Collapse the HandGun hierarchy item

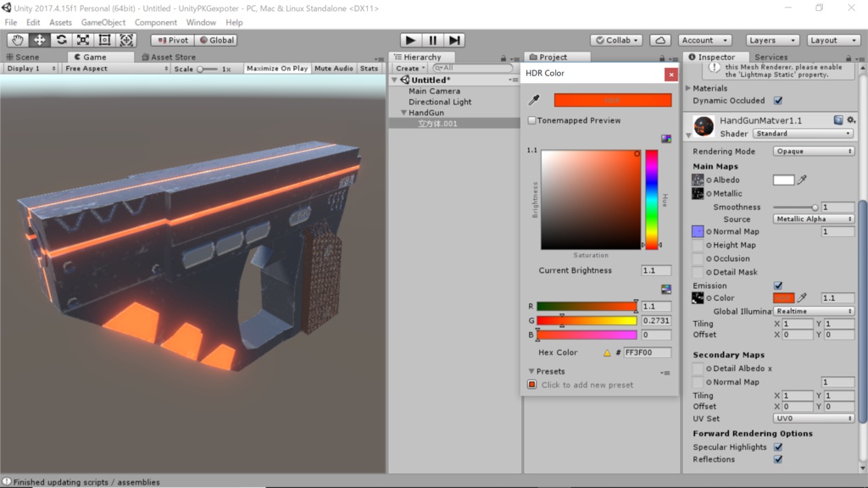[403, 113]
